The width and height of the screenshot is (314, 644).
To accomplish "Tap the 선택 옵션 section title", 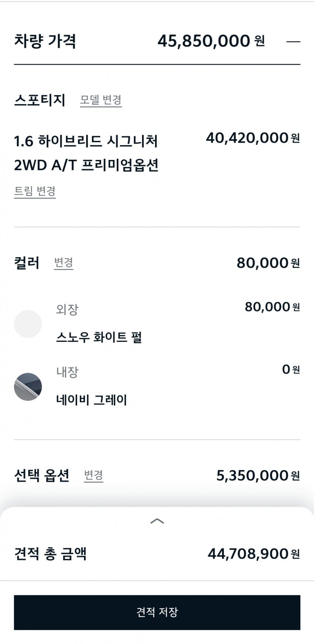I will pyautogui.click(x=42, y=476).
